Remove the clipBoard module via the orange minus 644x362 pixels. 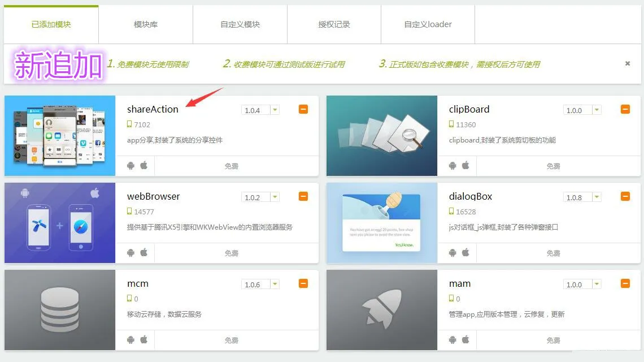(625, 109)
